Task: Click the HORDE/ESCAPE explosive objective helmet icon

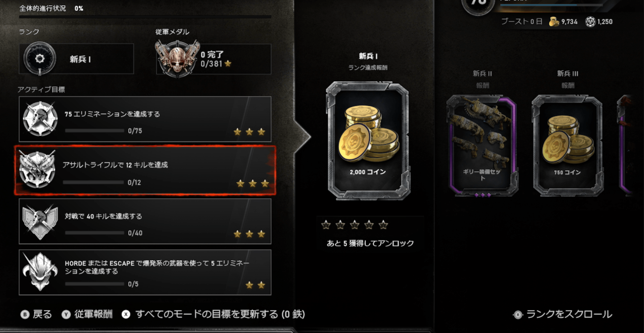Action: click(40, 272)
